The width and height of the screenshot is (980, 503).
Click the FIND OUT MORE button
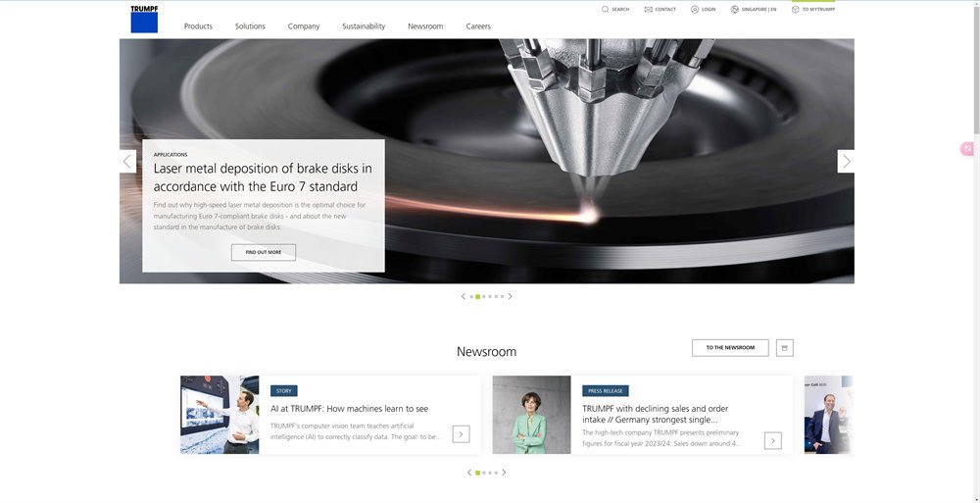[x=263, y=252]
